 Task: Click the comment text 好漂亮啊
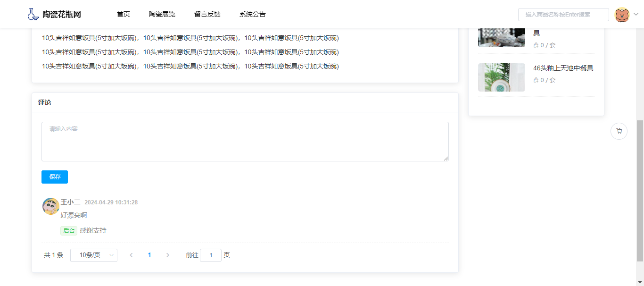pos(74,215)
